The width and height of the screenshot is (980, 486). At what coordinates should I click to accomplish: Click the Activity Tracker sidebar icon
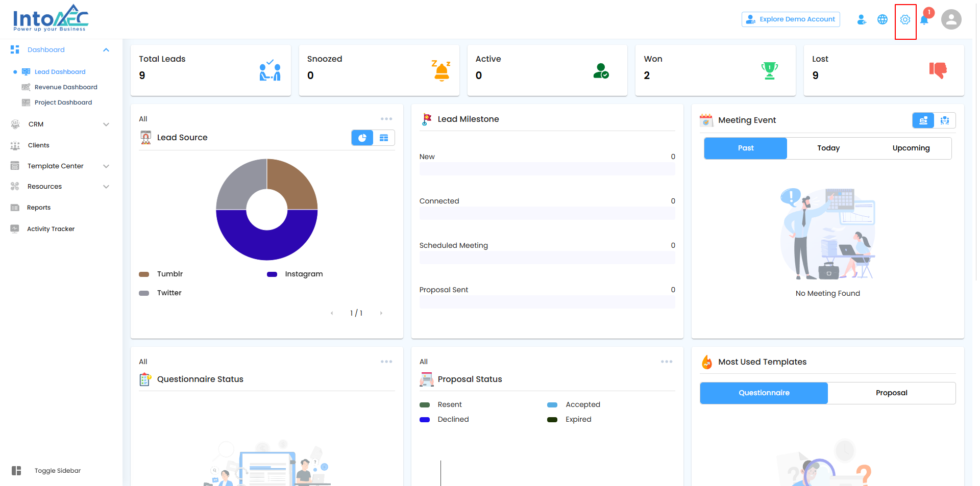click(15, 229)
